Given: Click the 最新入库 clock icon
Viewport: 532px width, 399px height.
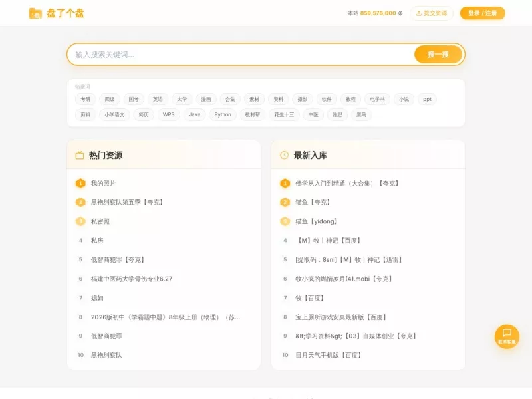Looking at the screenshot, I should [284, 155].
